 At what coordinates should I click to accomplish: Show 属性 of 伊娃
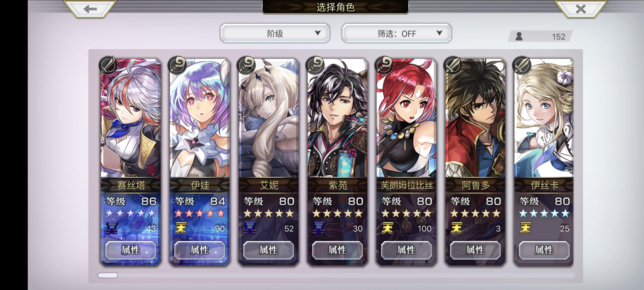click(199, 250)
